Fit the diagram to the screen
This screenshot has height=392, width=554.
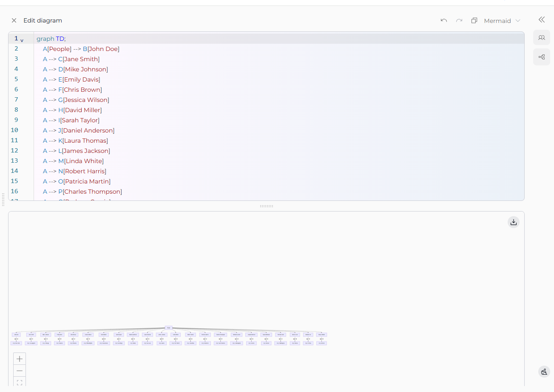pyautogui.click(x=20, y=382)
